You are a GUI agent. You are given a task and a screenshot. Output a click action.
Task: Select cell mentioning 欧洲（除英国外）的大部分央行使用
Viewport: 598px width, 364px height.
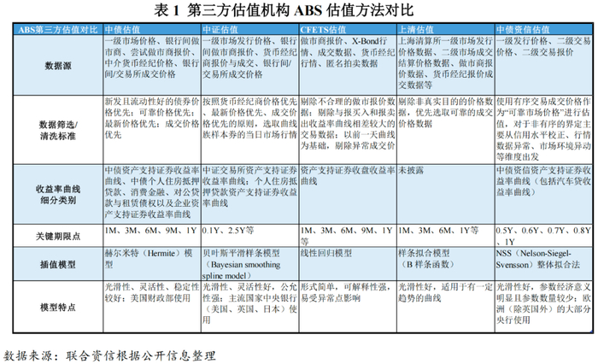[x=544, y=307]
